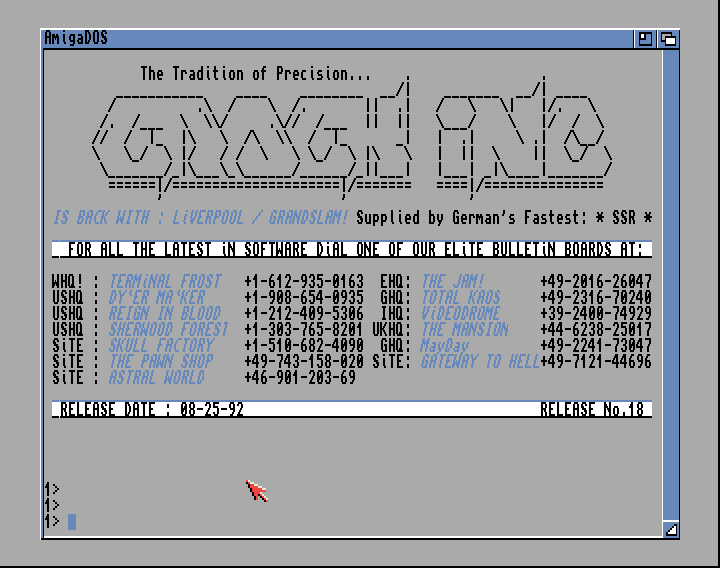Click phone number +1-212-409-5306
The width and height of the screenshot is (720, 568).
(304, 313)
